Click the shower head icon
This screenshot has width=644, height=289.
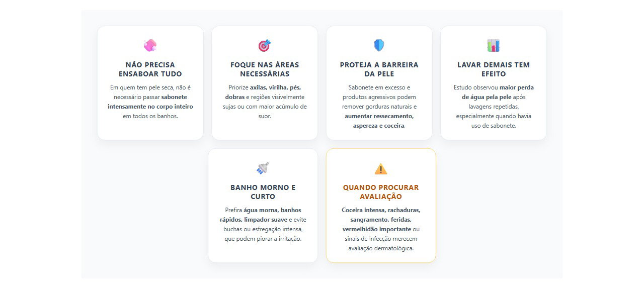pos(263,168)
